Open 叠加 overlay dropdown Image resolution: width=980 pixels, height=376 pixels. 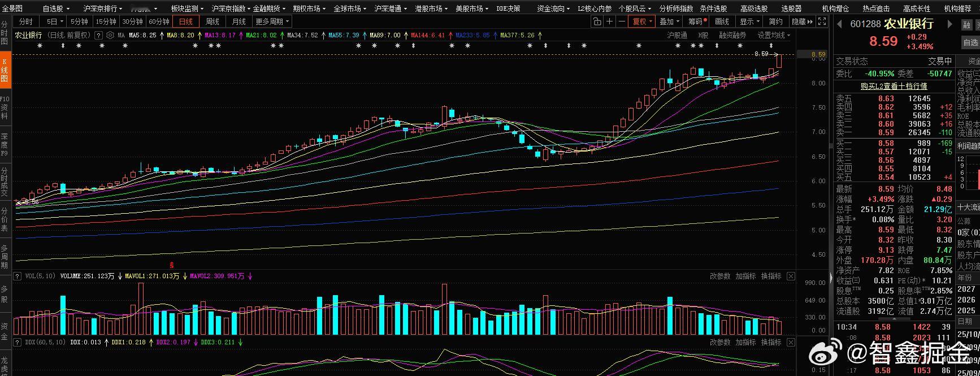[670, 21]
